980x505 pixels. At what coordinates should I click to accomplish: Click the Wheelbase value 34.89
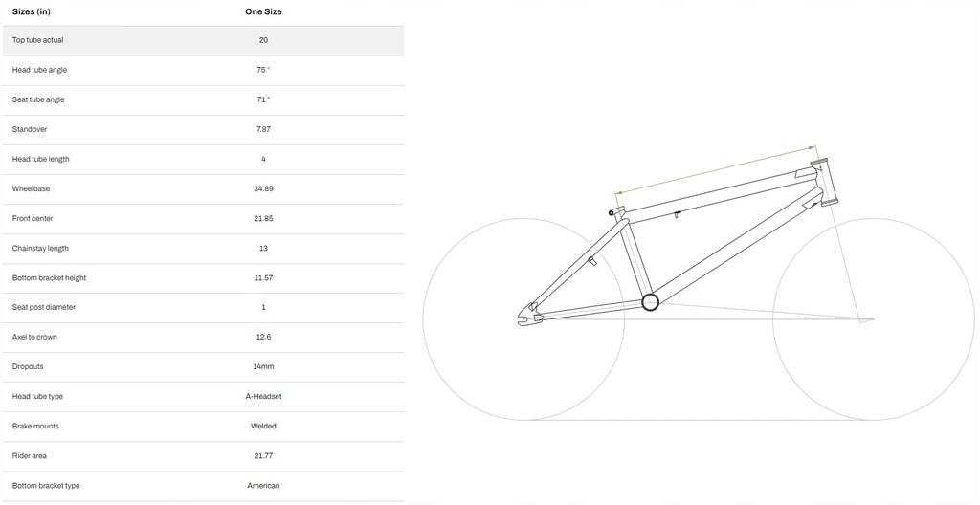click(x=263, y=188)
